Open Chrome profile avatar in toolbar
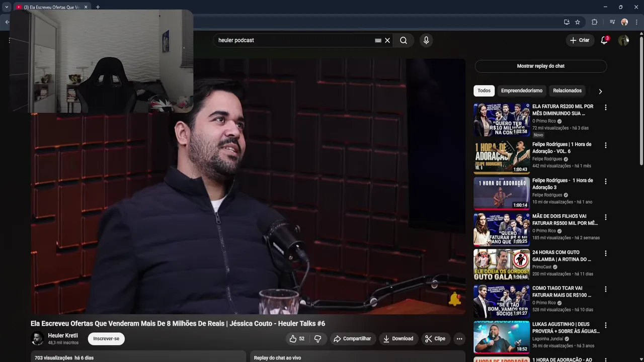Screen dimensions: 644x362 pyautogui.click(x=624, y=22)
